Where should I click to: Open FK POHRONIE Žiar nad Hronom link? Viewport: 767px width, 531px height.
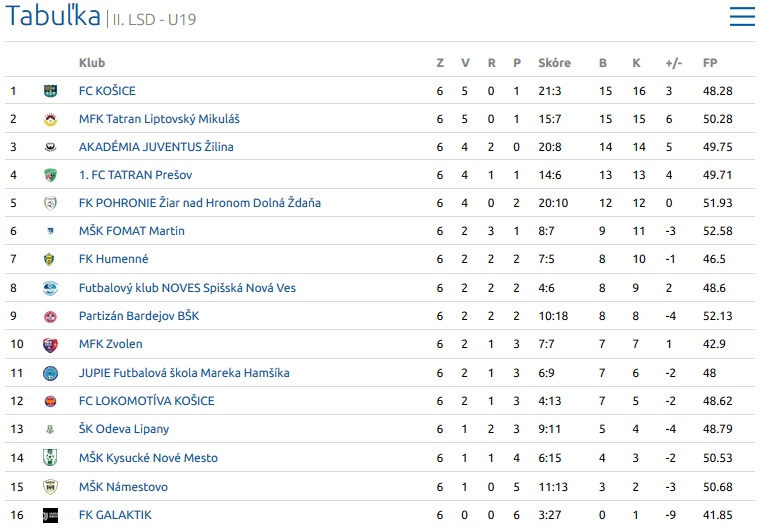click(x=200, y=203)
